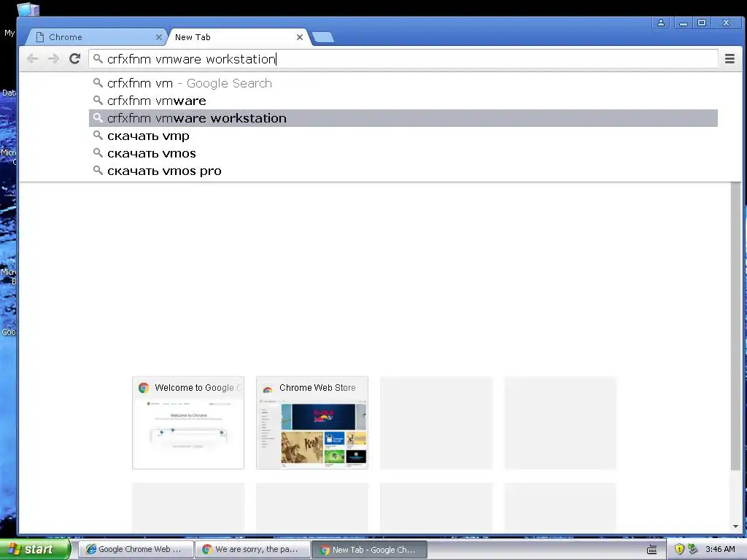Close the 'New Tab' tab
The height and width of the screenshot is (560, 747).
point(300,37)
